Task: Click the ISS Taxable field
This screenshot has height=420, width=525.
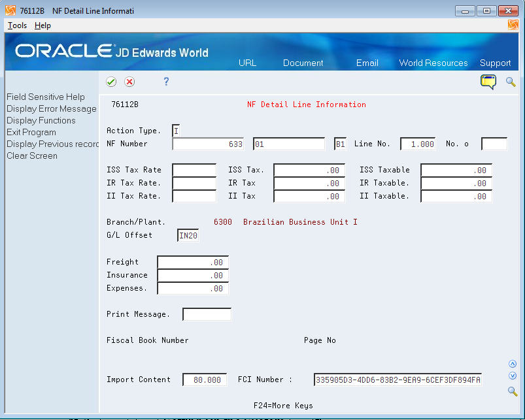Action: [456, 170]
